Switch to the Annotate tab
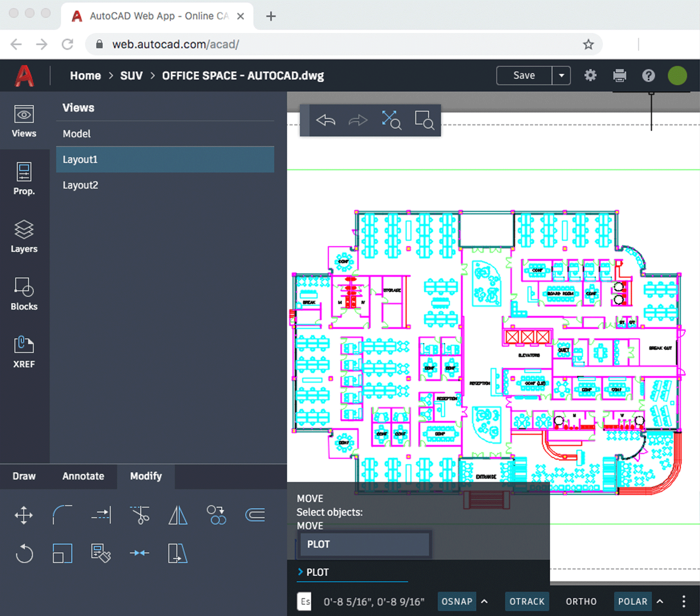 click(x=83, y=476)
